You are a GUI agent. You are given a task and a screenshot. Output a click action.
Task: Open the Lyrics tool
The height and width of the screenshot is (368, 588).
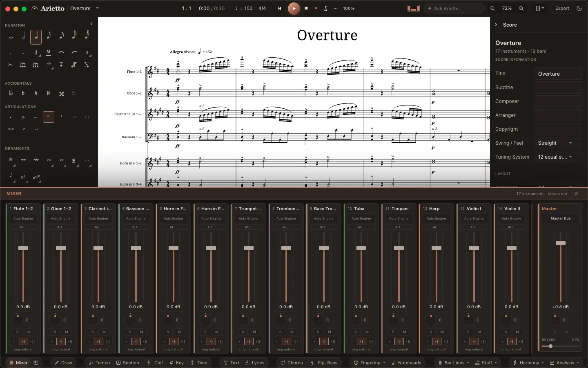pos(255,363)
